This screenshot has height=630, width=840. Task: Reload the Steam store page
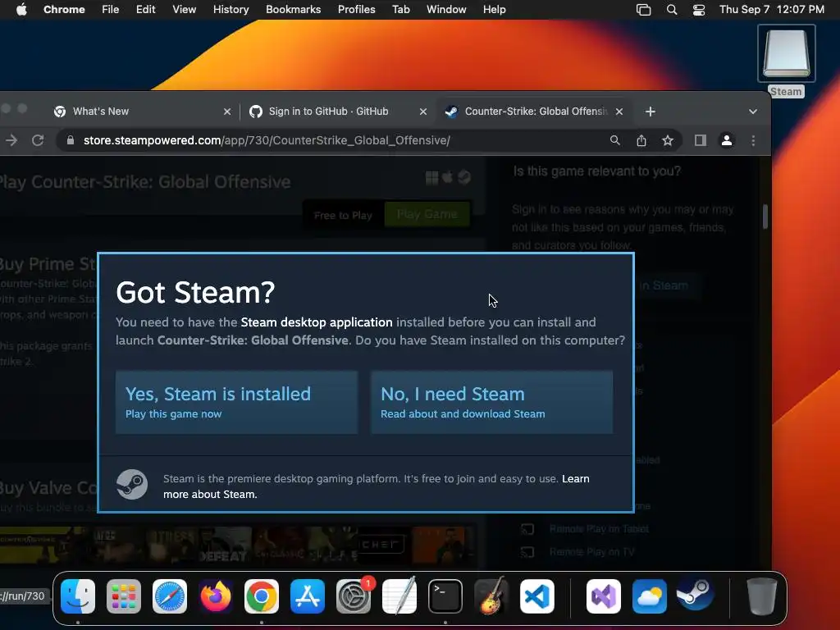(38, 140)
